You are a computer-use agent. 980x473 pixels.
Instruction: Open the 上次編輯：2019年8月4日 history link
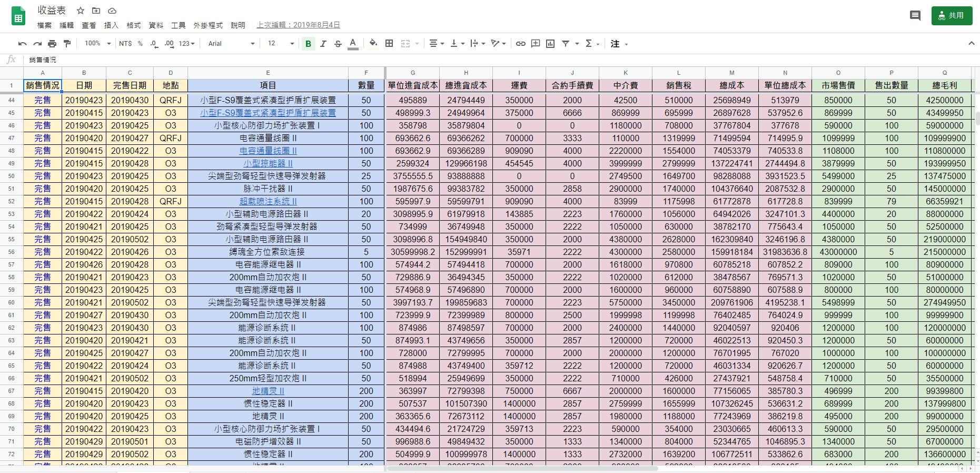[298, 25]
